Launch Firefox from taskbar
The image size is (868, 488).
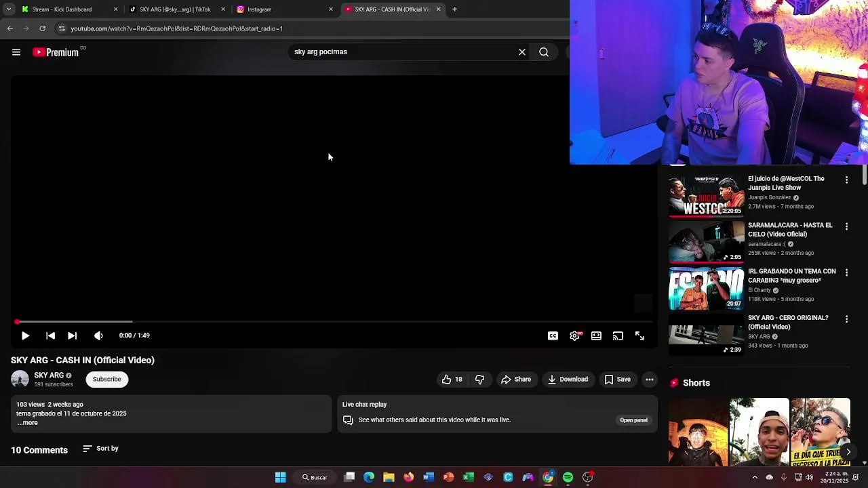408,477
